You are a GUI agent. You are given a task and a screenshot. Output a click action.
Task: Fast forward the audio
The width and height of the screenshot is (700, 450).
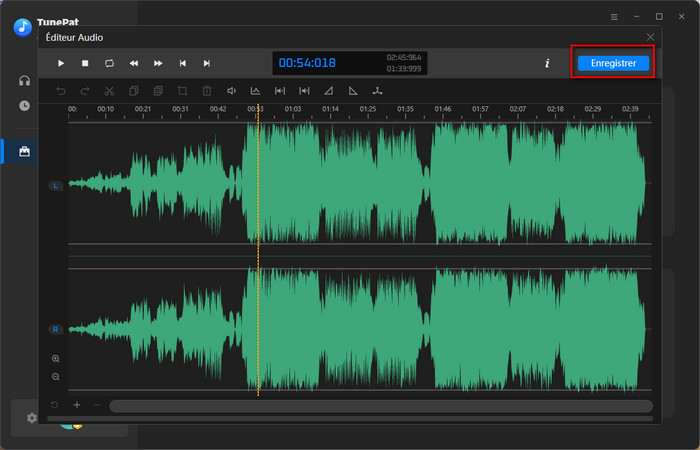[x=158, y=63]
